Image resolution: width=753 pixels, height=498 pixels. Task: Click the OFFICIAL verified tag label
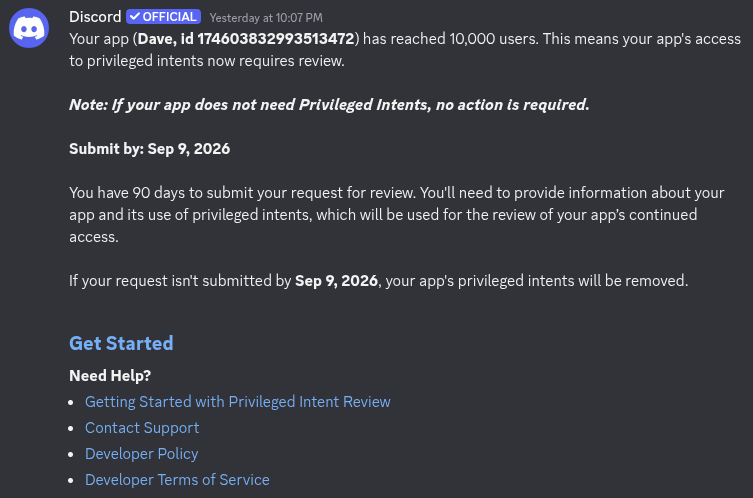pyautogui.click(x=163, y=17)
